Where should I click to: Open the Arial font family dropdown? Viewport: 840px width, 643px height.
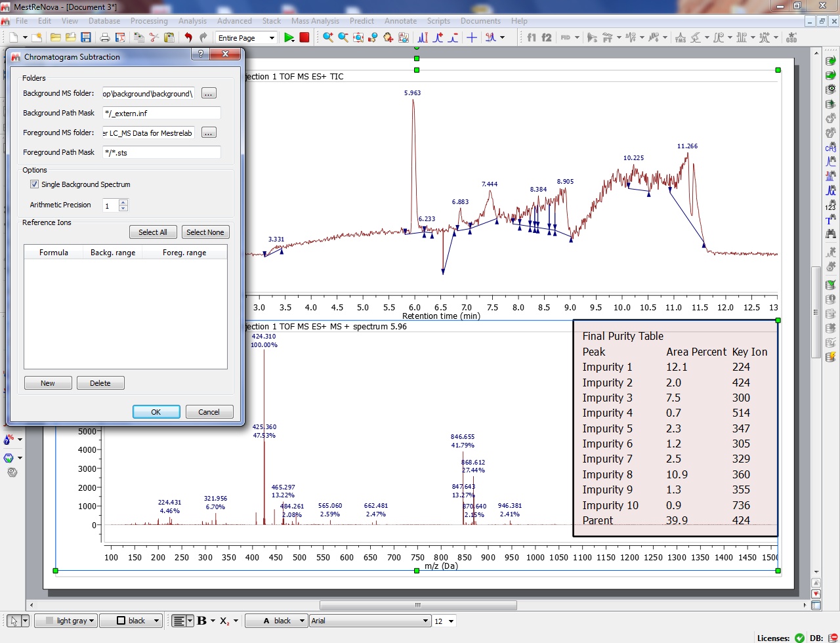(369, 621)
